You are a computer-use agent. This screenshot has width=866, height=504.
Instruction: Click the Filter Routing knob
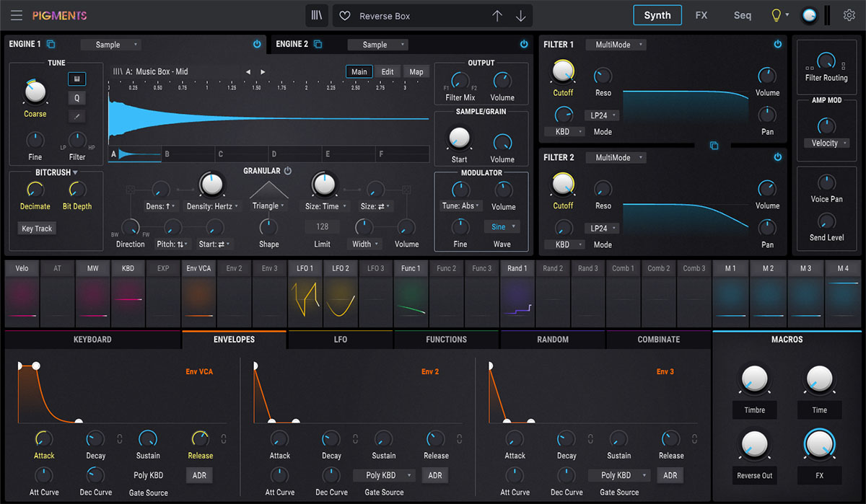tap(825, 61)
